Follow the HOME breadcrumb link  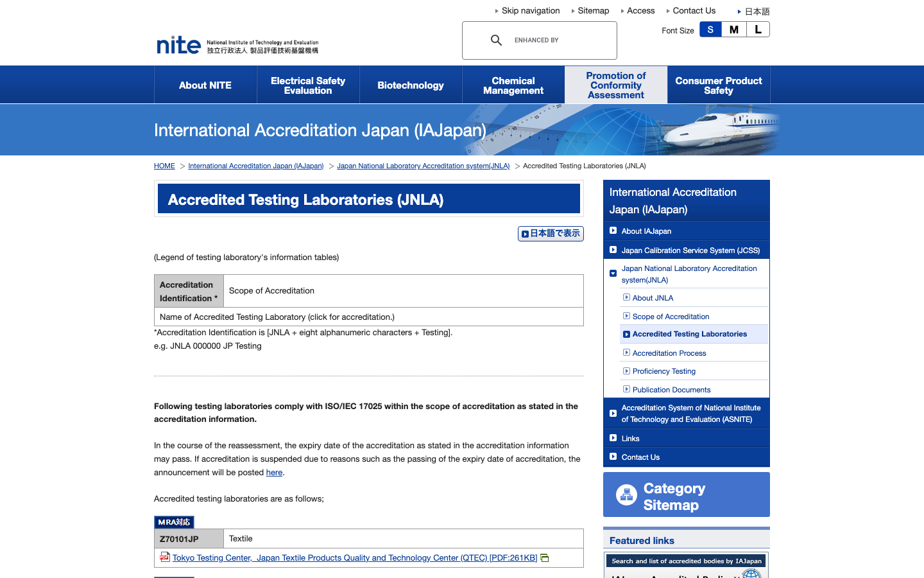164,166
